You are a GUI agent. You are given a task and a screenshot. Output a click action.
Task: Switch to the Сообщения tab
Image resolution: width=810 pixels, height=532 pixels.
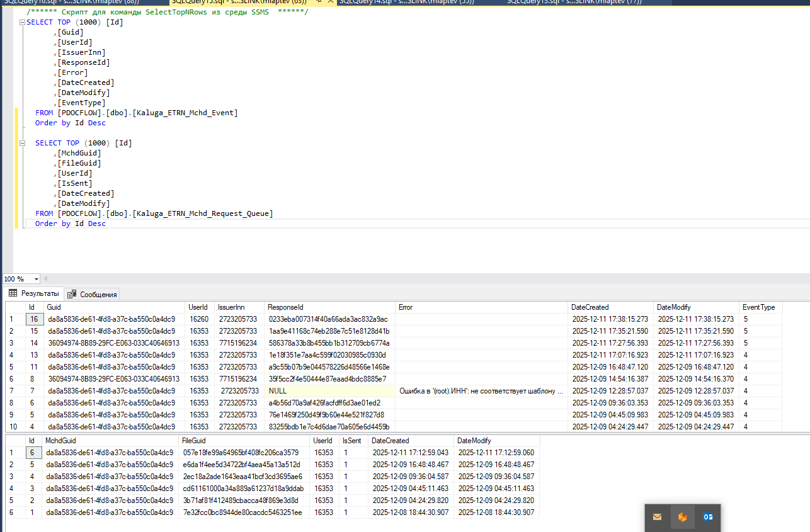92,294
